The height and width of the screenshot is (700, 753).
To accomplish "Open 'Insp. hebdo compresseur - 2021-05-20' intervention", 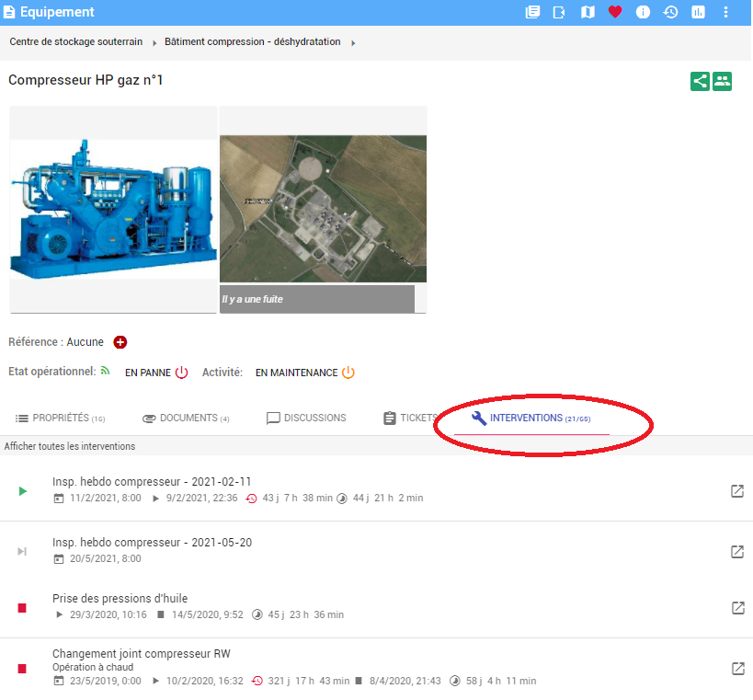I will tap(153, 543).
